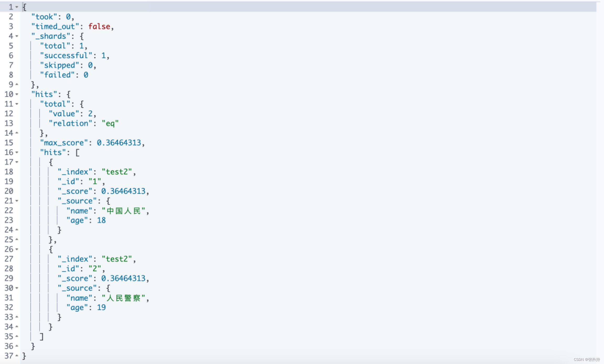The height and width of the screenshot is (364, 604).
Task: Click the "value" key on line 12
Action: (x=64, y=114)
